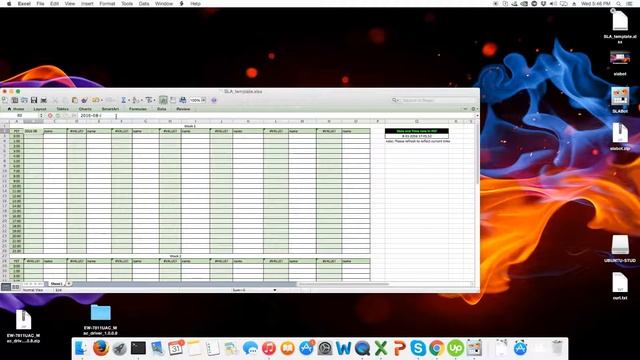Image resolution: width=640 pixels, height=360 pixels.
Task: Cancel cell entry with red X icon
Action: tap(50, 116)
